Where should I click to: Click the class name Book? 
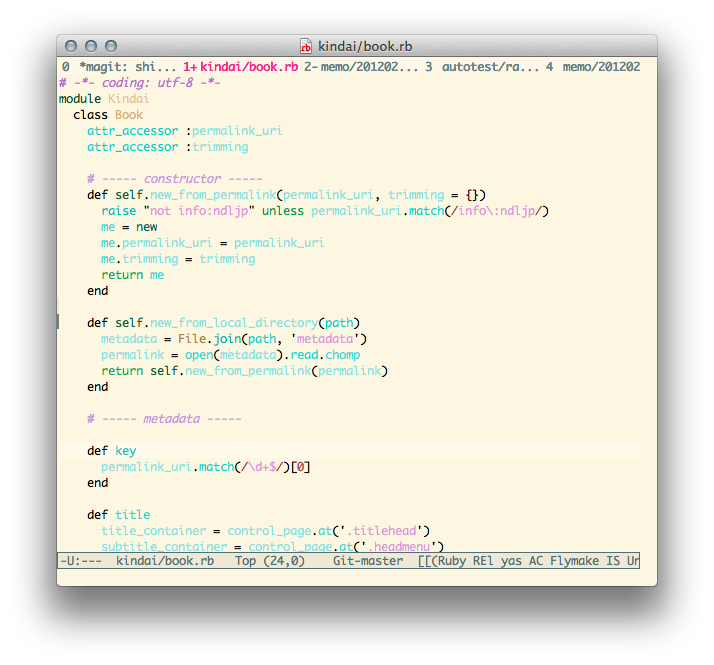(x=129, y=115)
